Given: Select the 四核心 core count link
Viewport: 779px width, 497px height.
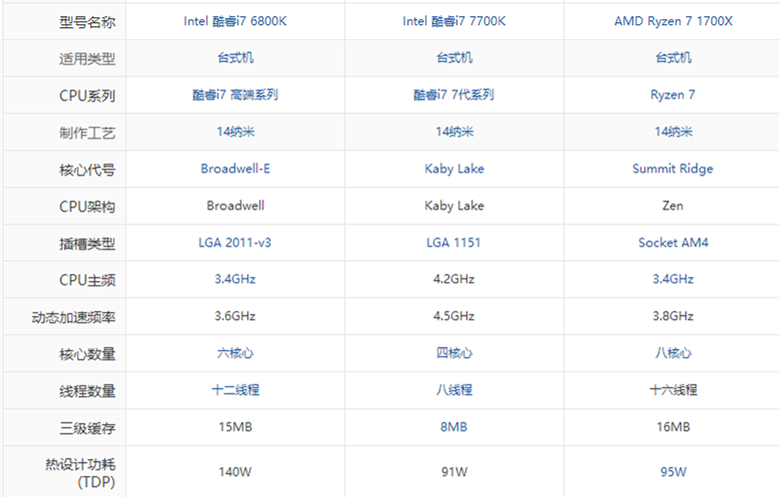Looking at the screenshot, I should (x=454, y=353).
